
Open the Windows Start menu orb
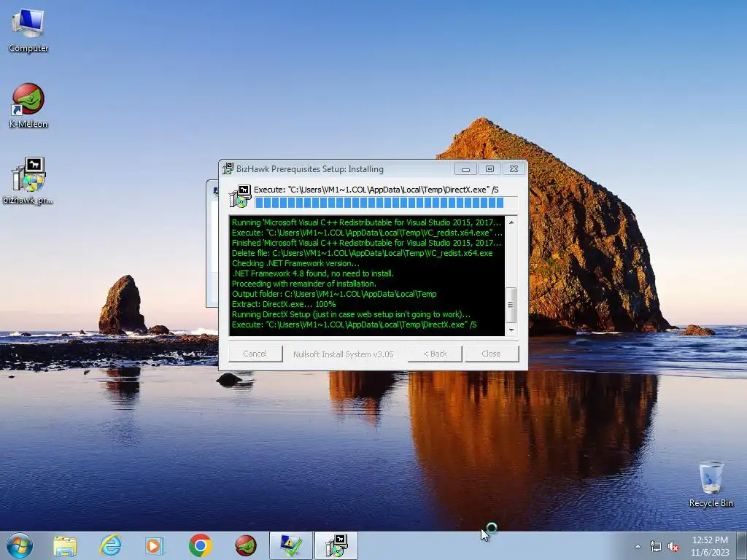coord(20,545)
